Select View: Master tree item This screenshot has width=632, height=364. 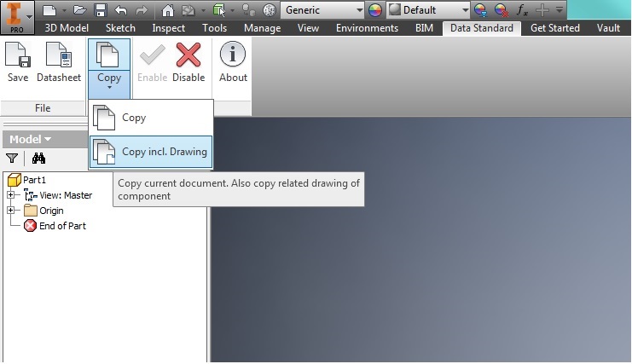(x=66, y=195)
